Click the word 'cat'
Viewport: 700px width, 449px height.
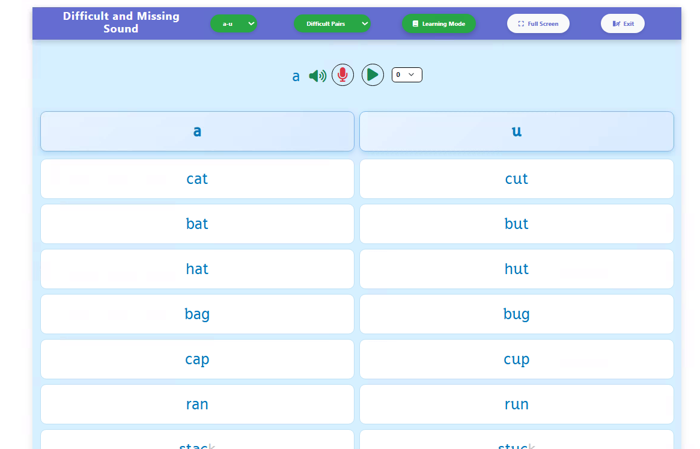[x=197, y=179]
